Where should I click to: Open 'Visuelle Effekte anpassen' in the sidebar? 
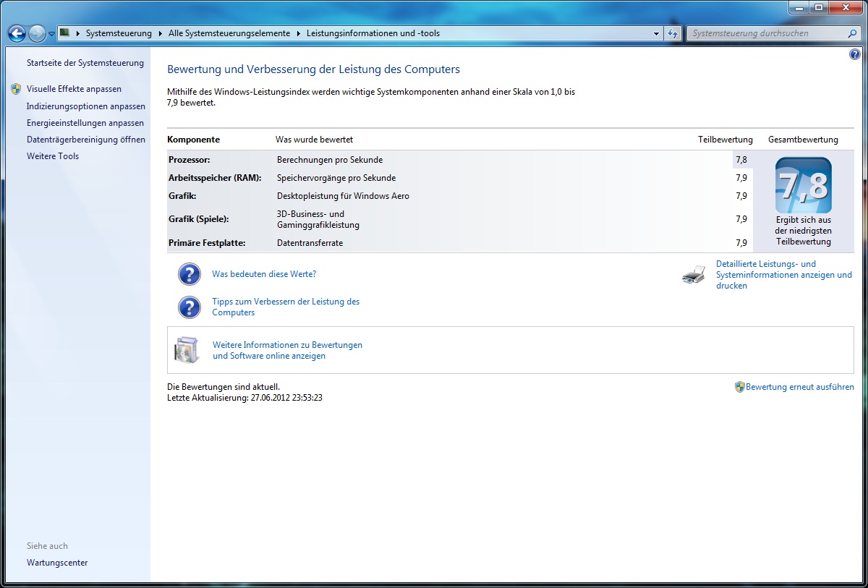[74, 89]
